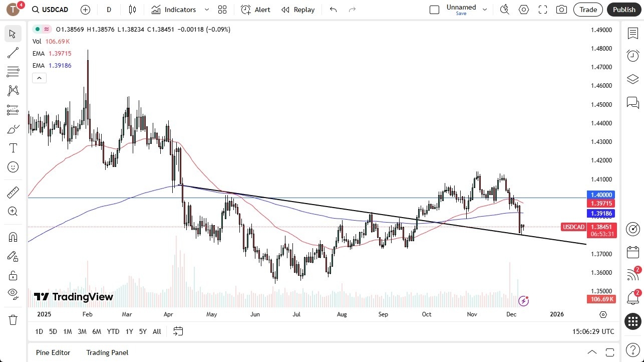Select the Measure ruler tool
Image resolution: width=644 pixels, height=362 pixels.
point(13,192)
